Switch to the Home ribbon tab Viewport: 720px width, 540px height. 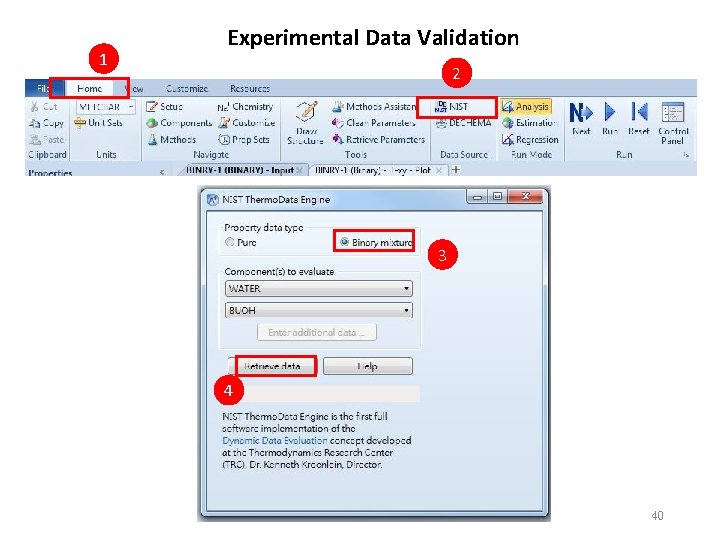(89, 88)
